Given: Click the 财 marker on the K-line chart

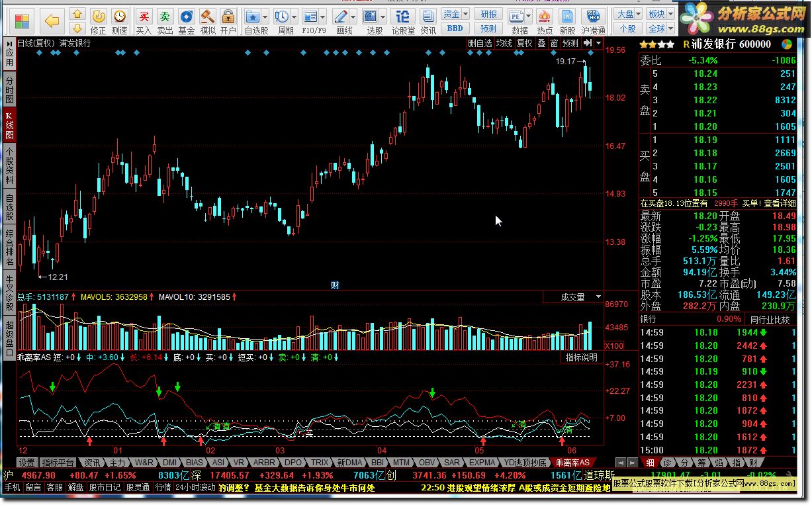Looking at the screenshot, I should [x=335, y=285].
